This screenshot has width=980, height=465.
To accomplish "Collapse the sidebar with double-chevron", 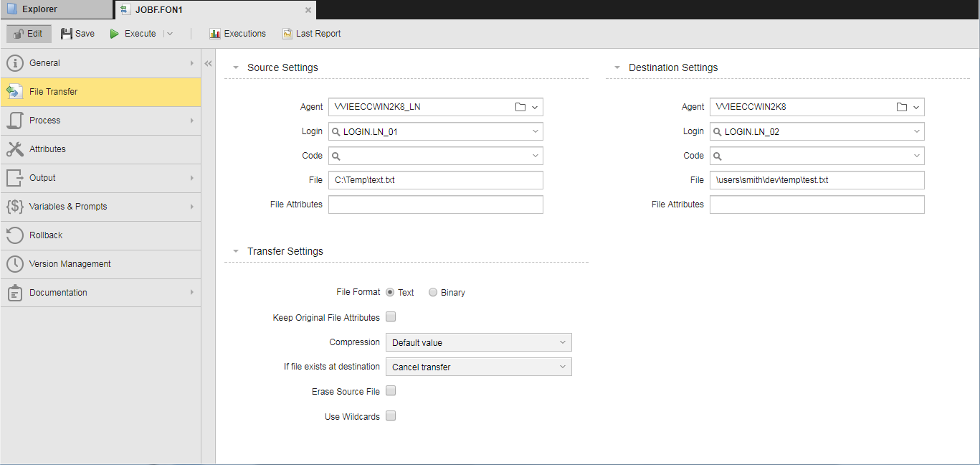I will point(209,64).
